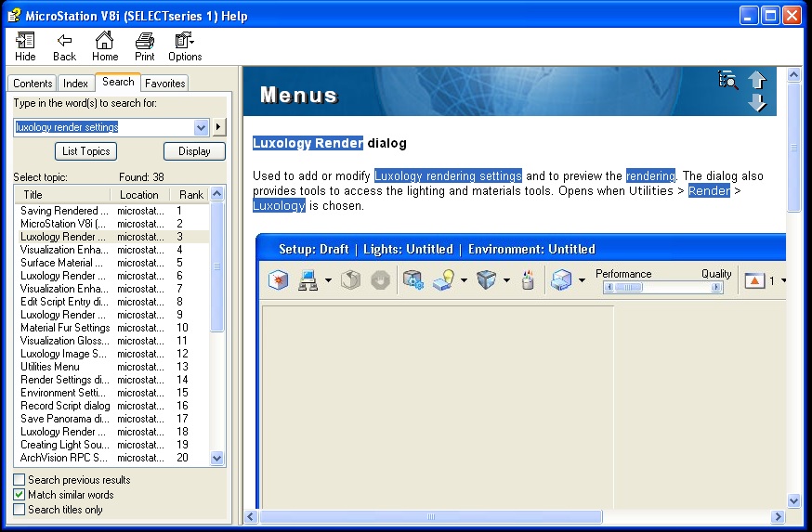Click the Display button
This screenshot has height=532, width=812.
pos(194,151)
